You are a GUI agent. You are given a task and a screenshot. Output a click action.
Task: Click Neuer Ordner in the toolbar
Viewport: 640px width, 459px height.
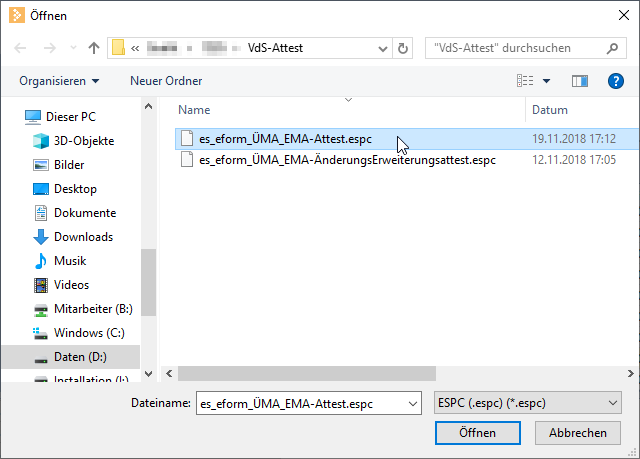[166, 81]
